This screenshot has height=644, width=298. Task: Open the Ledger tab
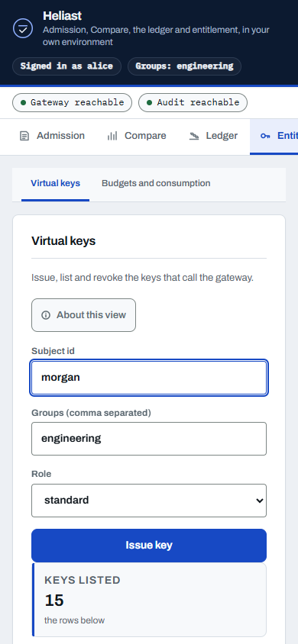(x=213, y=137)
